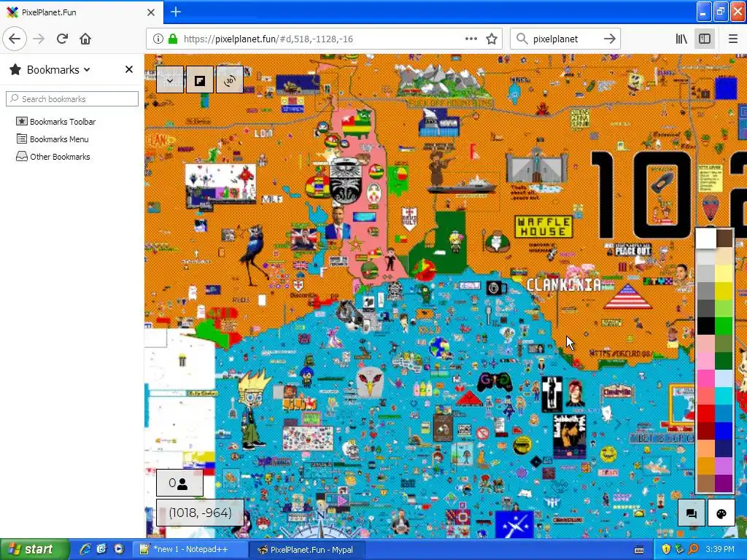Open the canvas selection square button

pos(200,80)
